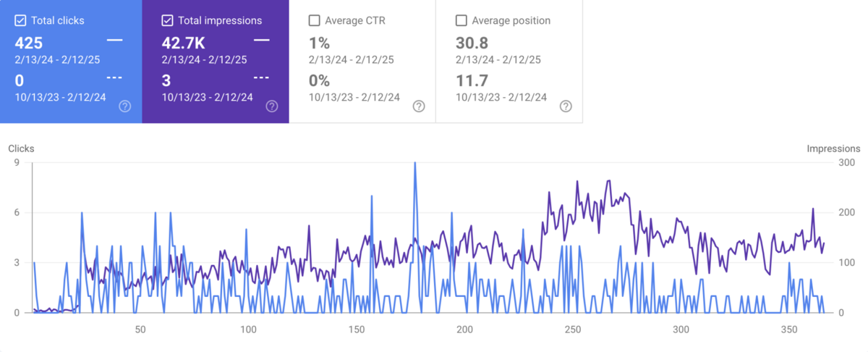
Task: Click the 30.8 average position value
Action: coord(472,43)
